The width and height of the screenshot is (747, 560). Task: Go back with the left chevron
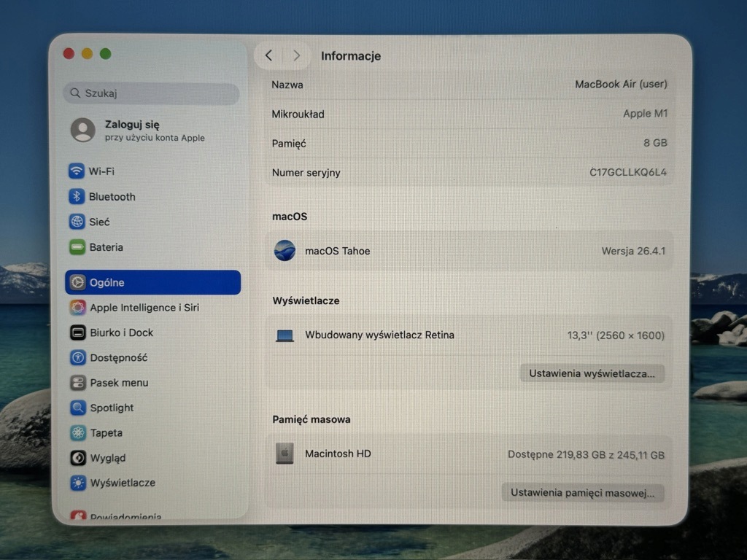pyautogui.click(x=268, y=55)
